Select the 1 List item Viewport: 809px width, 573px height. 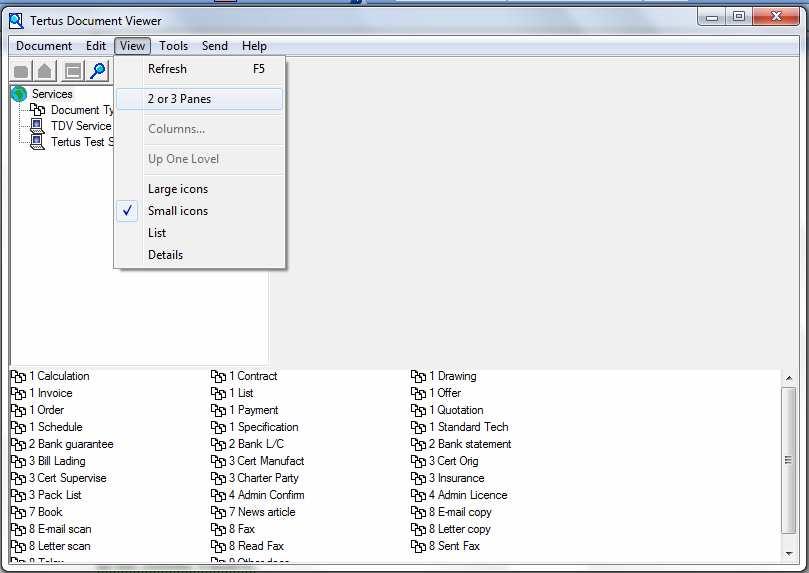point(233,393)
